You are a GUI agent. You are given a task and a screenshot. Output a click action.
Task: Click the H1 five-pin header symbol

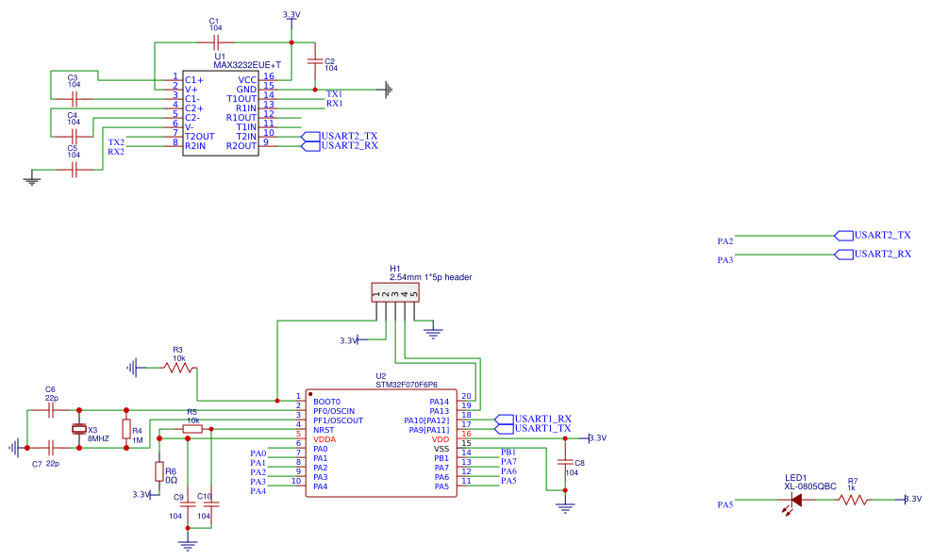(394, 294)
